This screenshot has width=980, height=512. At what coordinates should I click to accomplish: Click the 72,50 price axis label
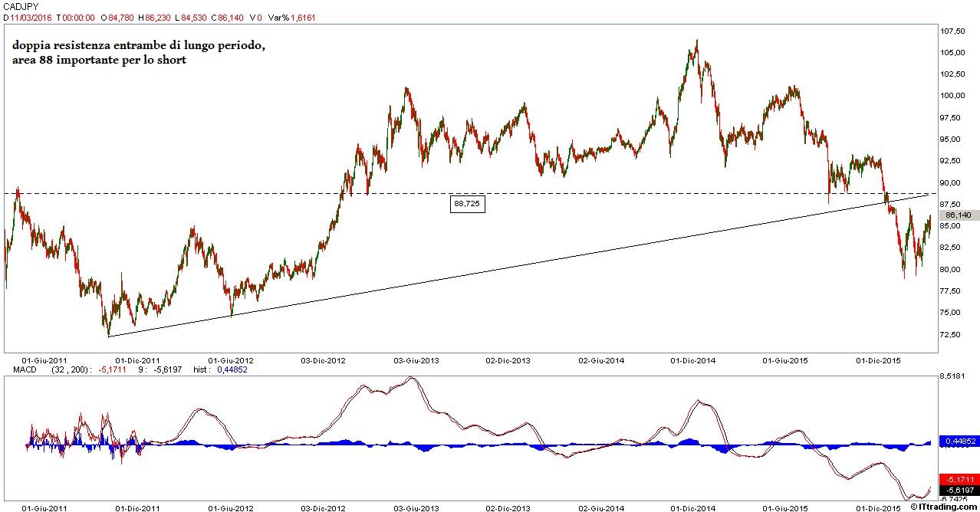[x=950, y=335]
